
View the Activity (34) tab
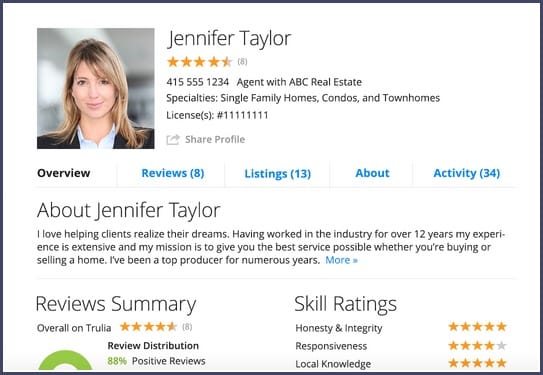tap(466, 173)
